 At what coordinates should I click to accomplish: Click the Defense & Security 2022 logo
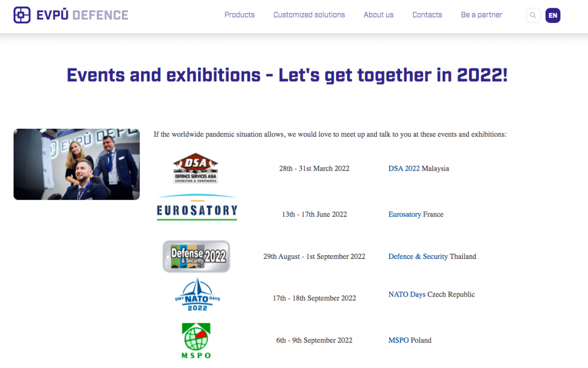(196, 256)
